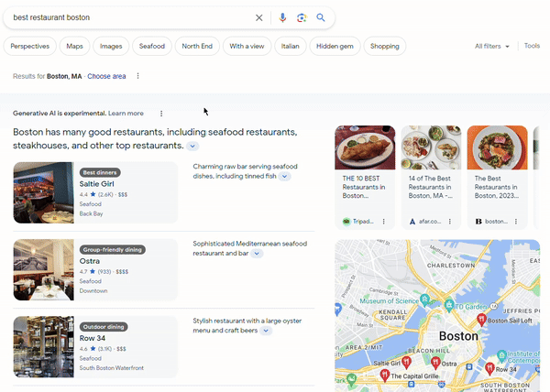Click Learn more about Generative AI
Image resolution: width=550 pixels, height=392 pixels.
point(126,114)
